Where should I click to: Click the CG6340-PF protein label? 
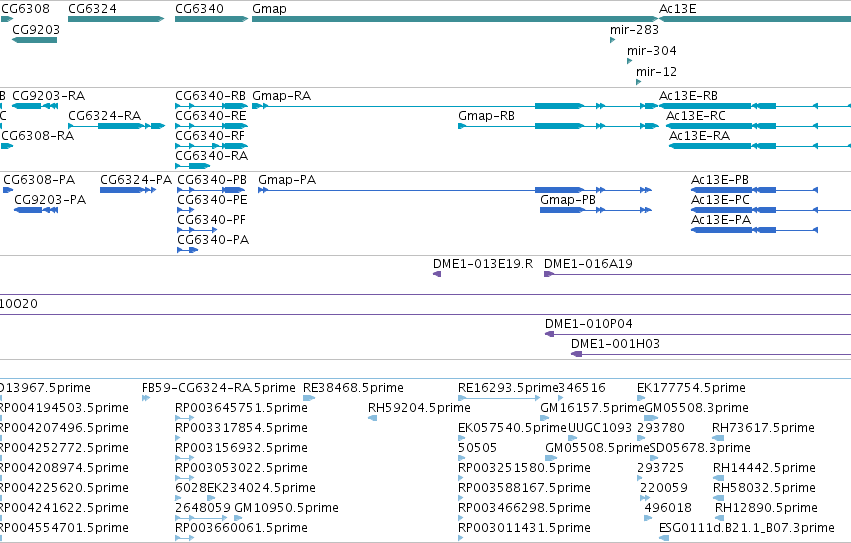tap(211, 220)
